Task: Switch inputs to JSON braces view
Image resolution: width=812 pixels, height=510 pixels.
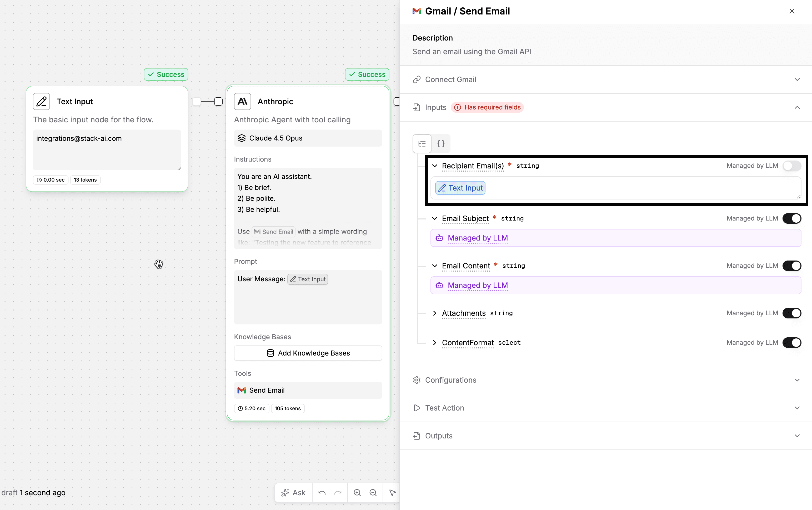Action: 441,144
